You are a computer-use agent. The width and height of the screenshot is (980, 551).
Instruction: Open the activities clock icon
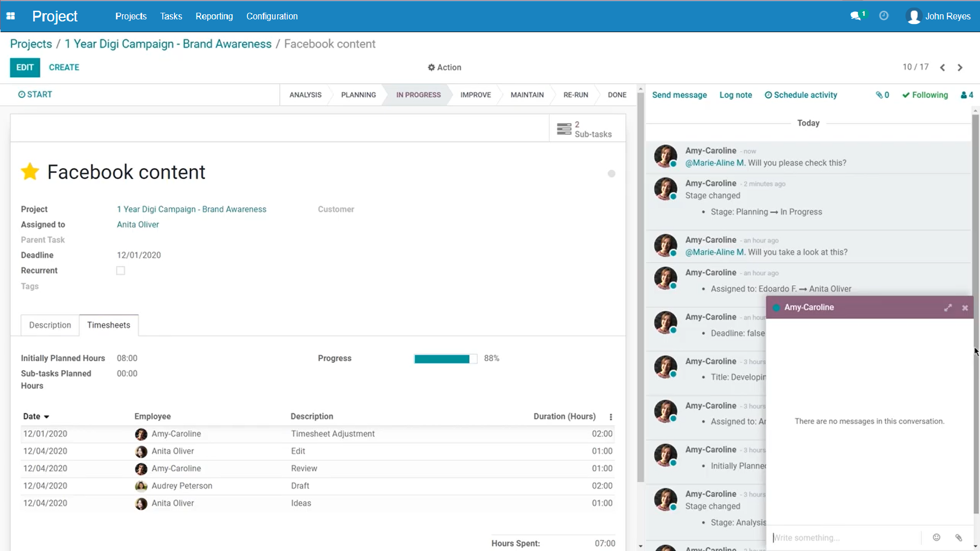click(884, 16)
